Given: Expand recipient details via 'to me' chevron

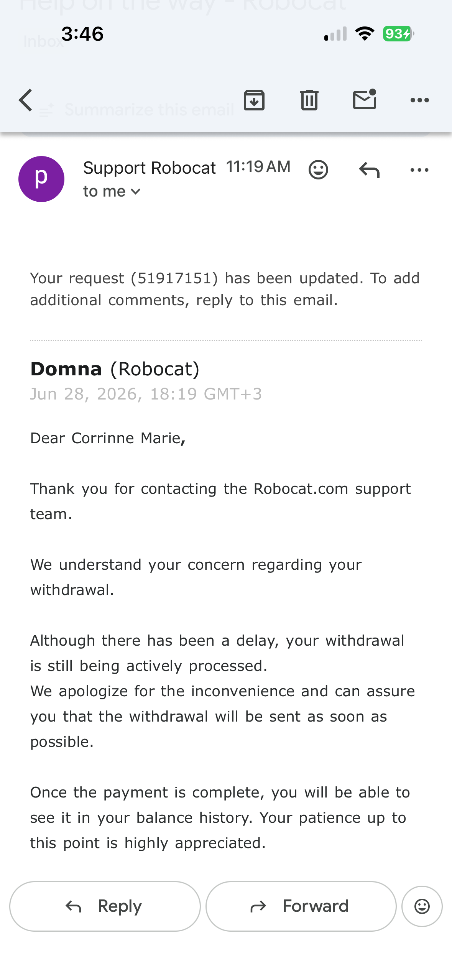Looking at the screenshot, I should tap(112, 191).
